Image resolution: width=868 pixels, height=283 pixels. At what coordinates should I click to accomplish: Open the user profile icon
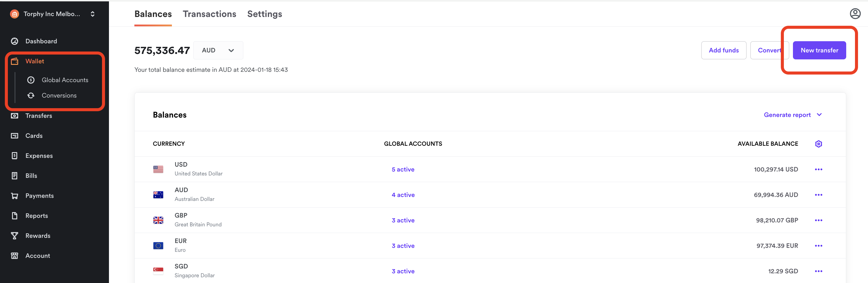(x=855, y=14)
